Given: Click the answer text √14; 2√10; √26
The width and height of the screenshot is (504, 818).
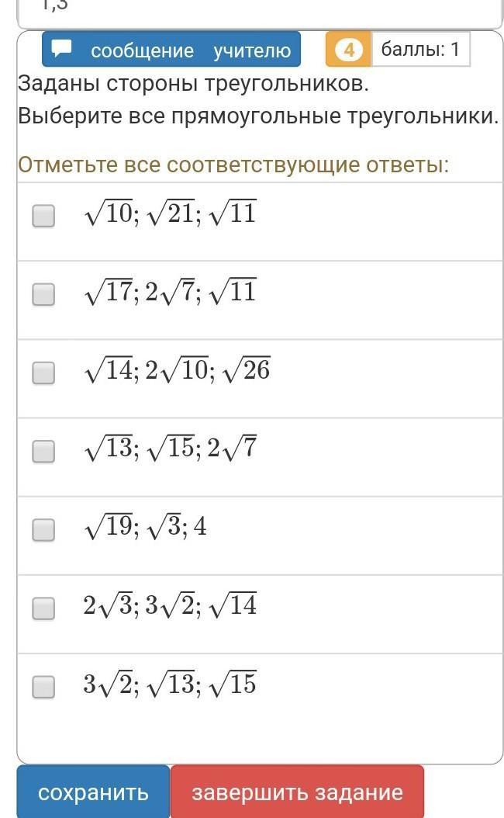Looking at the screenshot, I should tap(177, 371).
